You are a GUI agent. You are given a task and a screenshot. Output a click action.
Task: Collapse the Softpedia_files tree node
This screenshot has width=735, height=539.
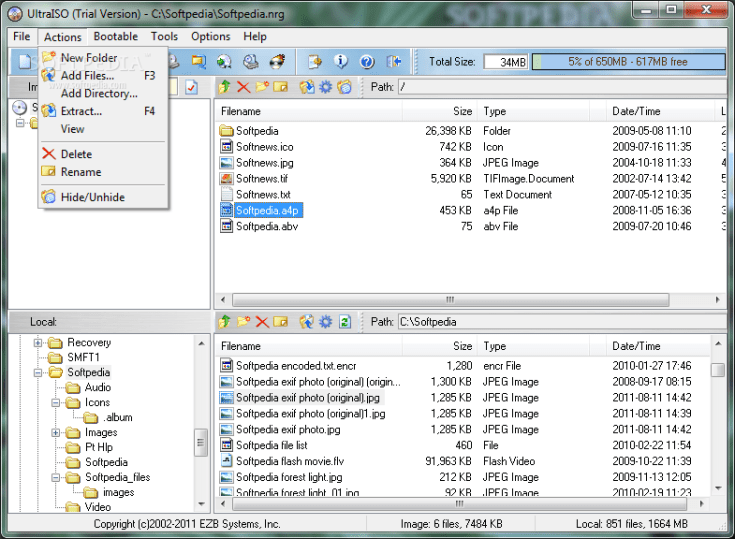click(55, 478)
